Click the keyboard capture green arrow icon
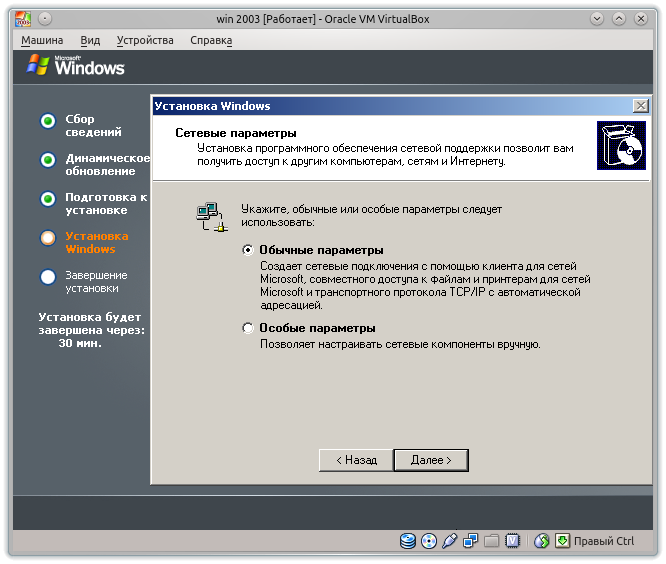The image size is (666, 564). [562, 541]
